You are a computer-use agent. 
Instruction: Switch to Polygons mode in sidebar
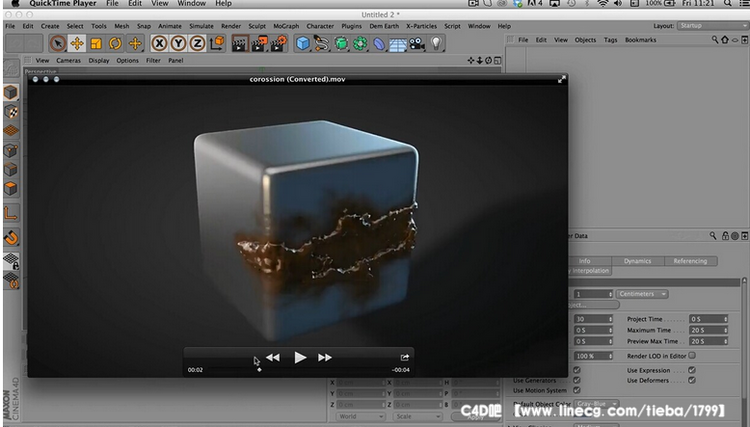pos(11,188)
